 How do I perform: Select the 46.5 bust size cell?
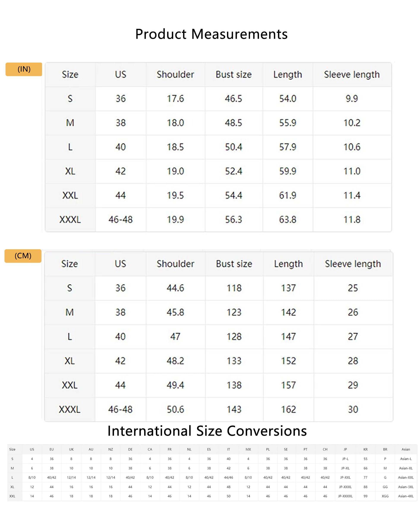pyautogui.click(x=234, y=99)
